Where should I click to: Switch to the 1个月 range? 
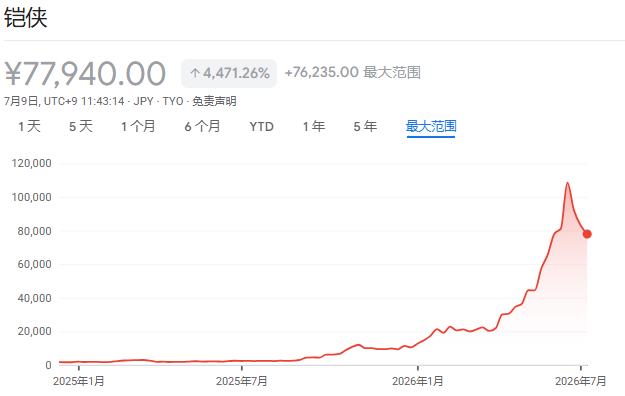click(x=138, y=126)
